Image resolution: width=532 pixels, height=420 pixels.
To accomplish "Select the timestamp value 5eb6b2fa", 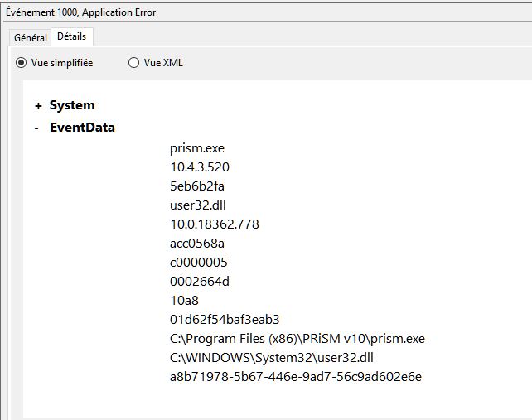I will pos(196,186).
